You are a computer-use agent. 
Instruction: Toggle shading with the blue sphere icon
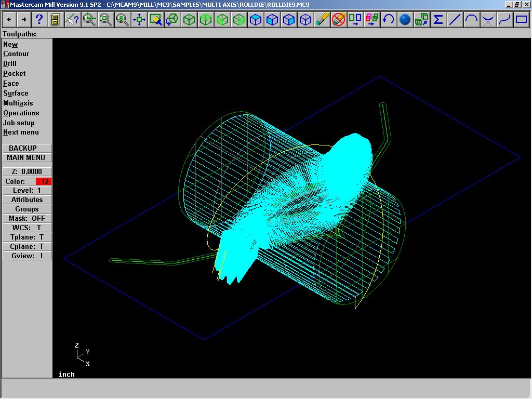click(x=405, y=20)
